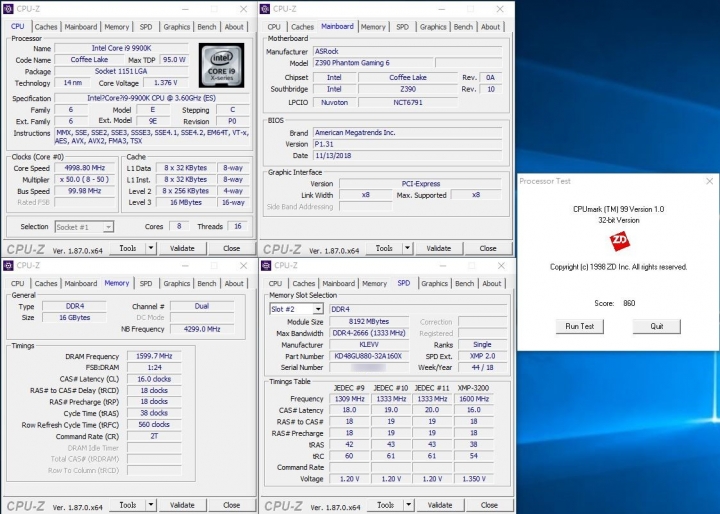
Task: Click the Manufacturer field KLEVV
Action: tap(369, 345)
